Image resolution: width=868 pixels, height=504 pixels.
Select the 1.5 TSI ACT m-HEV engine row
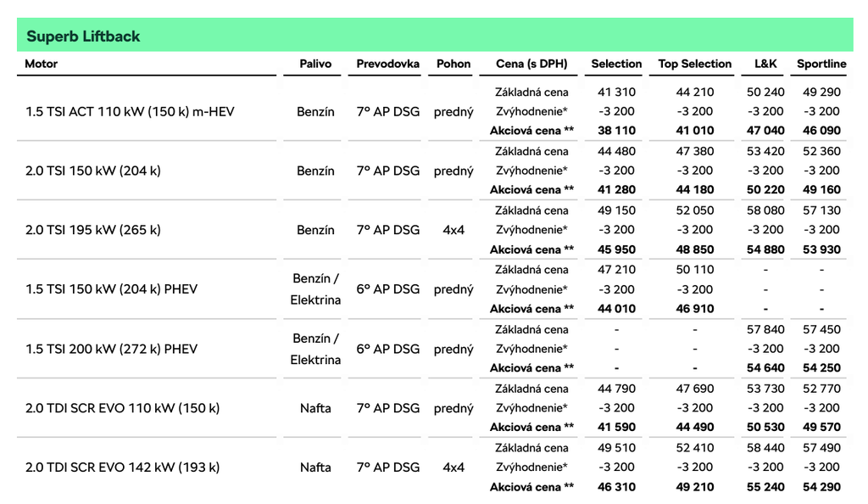coord(130,111)
